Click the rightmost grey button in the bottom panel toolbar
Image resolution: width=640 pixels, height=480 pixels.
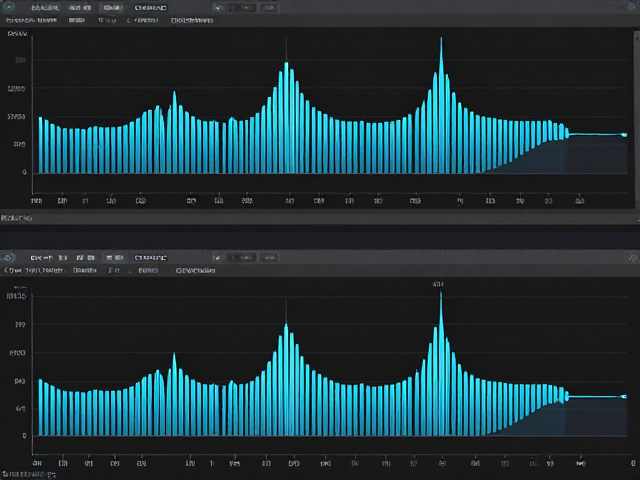click(x=269, y=258)
